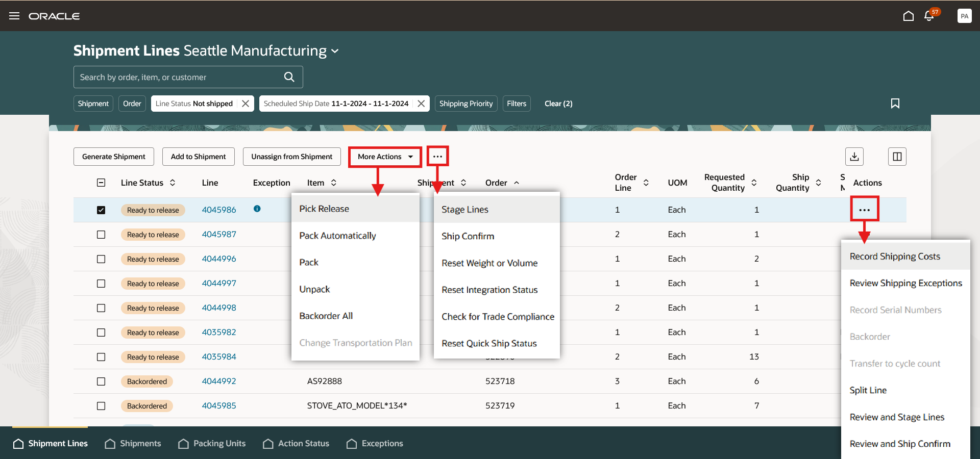Click the search magnifier icon
The height and width of the screenshot is (459, 980).
289,77
